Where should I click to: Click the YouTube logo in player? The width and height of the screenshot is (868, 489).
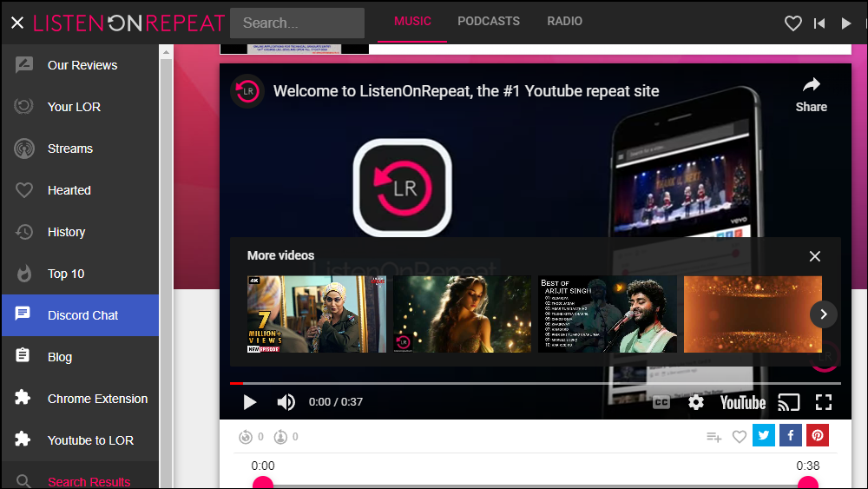tap(743, 403)
